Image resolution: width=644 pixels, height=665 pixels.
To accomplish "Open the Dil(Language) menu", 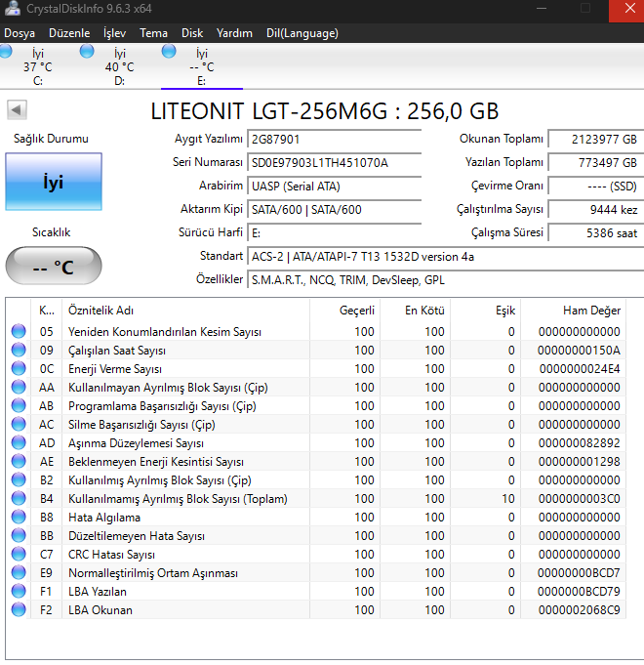I will [x=302, y=33].
